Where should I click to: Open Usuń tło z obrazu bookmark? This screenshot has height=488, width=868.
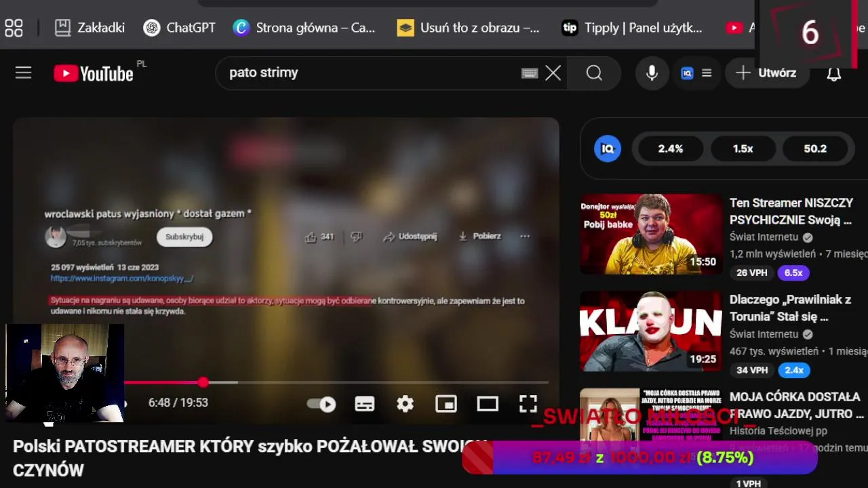[469, 28]
